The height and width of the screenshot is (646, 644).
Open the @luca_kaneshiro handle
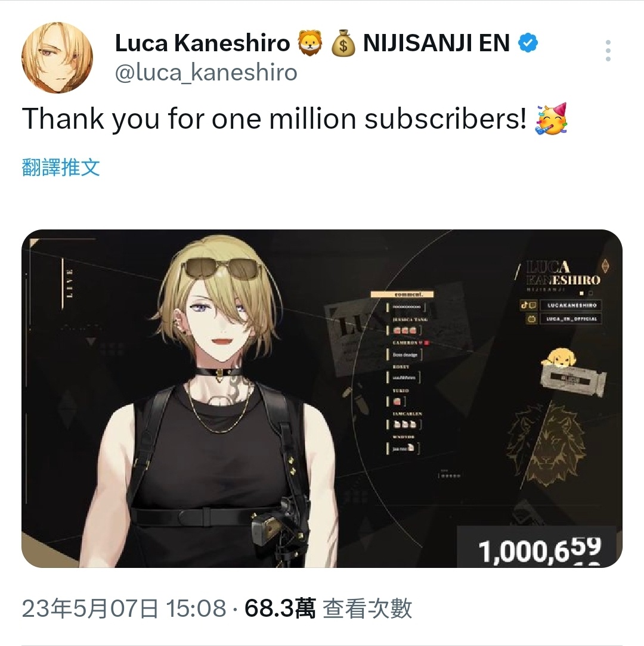tap(206, 73)
